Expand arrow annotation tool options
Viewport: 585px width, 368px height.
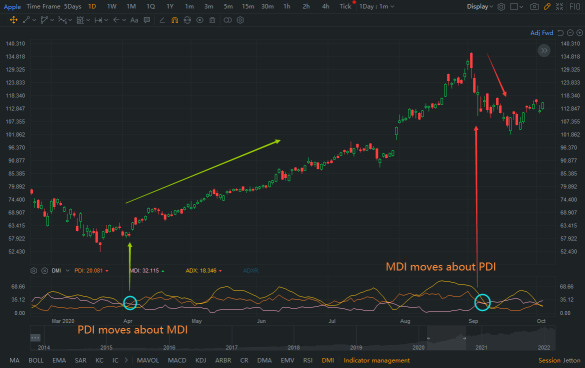tap(124, 20)
